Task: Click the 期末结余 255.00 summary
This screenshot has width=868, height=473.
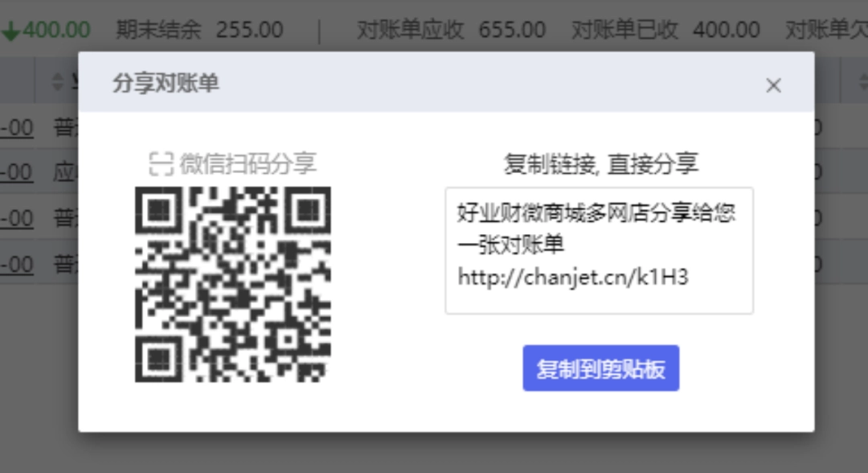Action: point(199,30)
